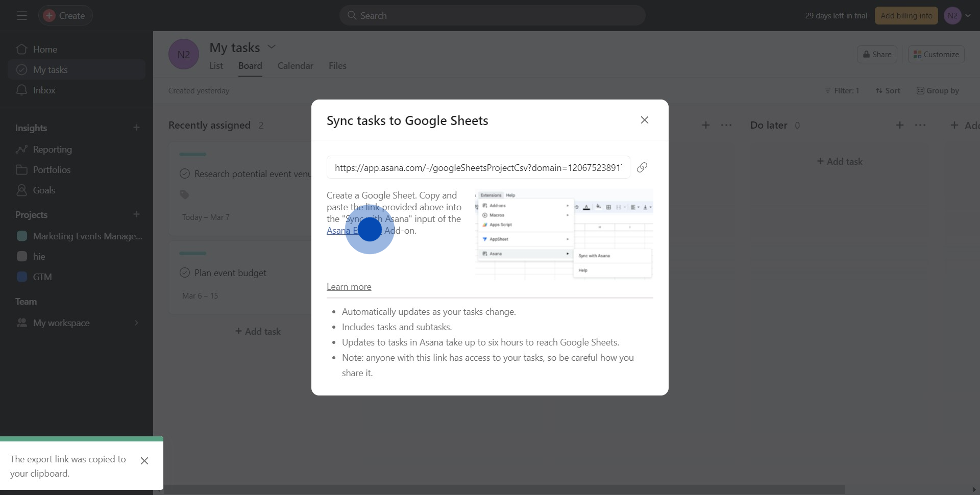Dismiss the export link copied notification
980x495 pixels.
click(144, 461)
